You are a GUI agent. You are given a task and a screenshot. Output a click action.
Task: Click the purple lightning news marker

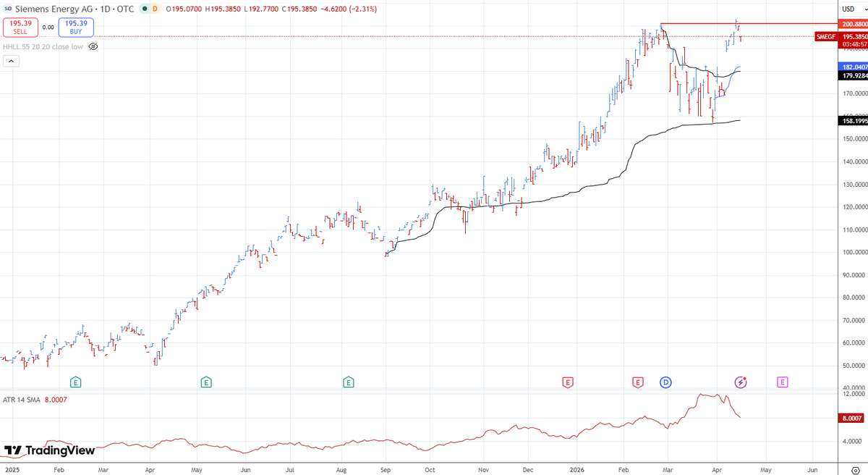741,381
